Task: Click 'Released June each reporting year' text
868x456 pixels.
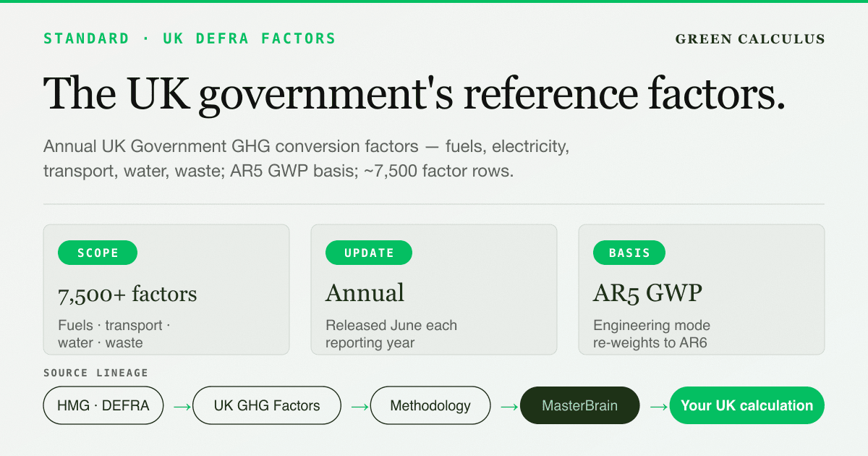Action: pos(391,334)
